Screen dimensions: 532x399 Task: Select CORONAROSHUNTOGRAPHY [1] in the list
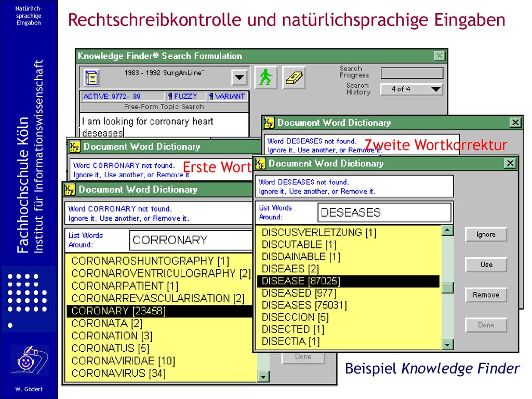tap(159, 261)
